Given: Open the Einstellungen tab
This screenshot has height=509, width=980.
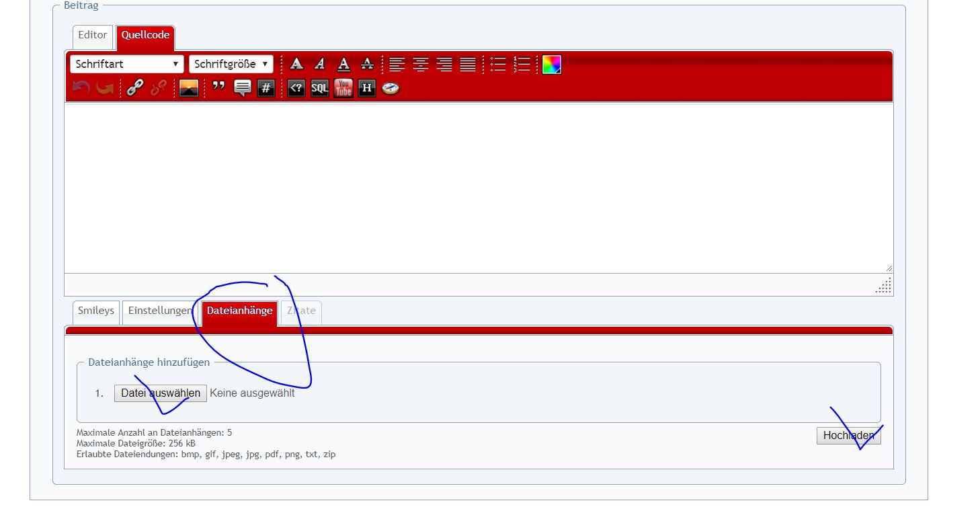Looking at the screenshot, I should [x=159, y=311].
